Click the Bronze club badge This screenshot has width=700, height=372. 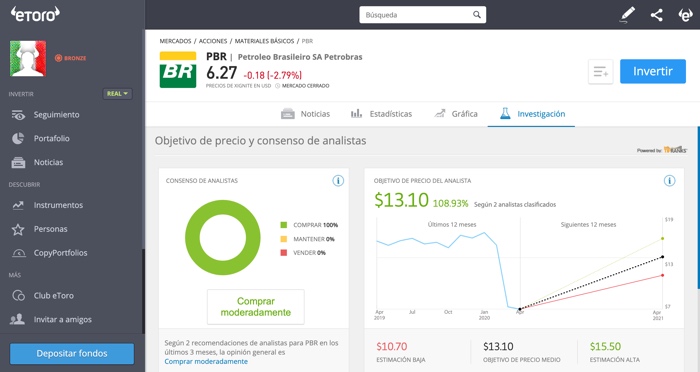point(71,58)
